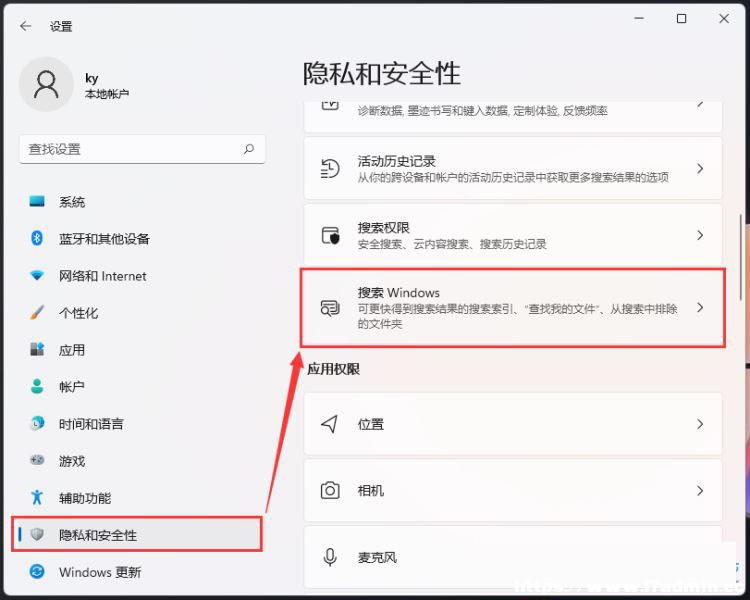Image resolution: width=750 pixels, height=600 pixels.
Task: Click the history clock icon for 活动历史记录
Action: [330, 168]
